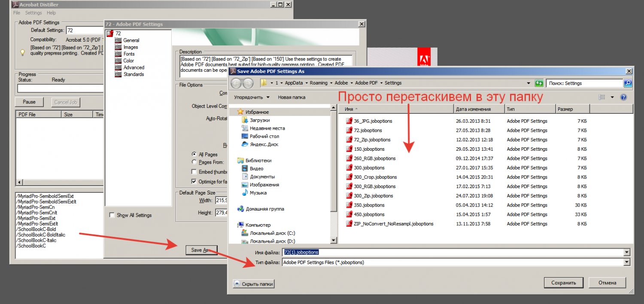Select Color in the PDF settings tree
The width and height of the screenshot is (644, 304).
[129, 61]
